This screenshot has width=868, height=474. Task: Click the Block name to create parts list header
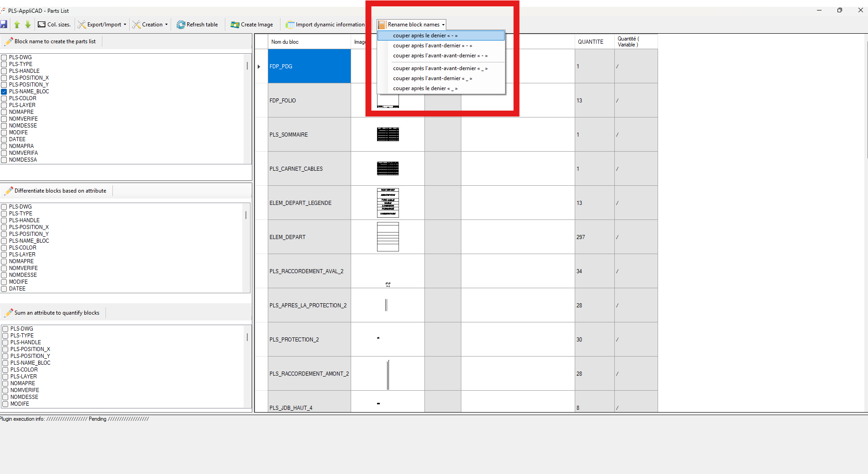pos(56,41)
